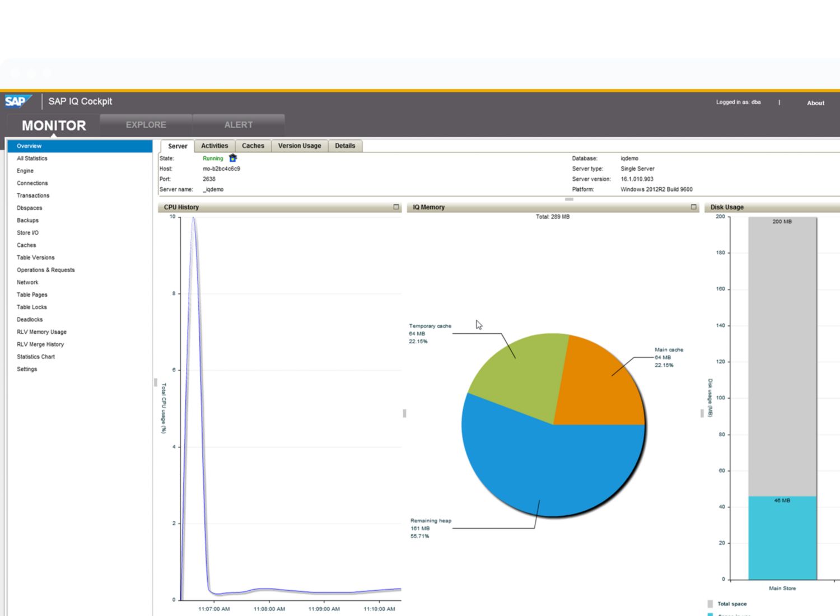Maximize the CPU History panel
This screenshot has width=840, height=616.
click(x=396, y=207)
